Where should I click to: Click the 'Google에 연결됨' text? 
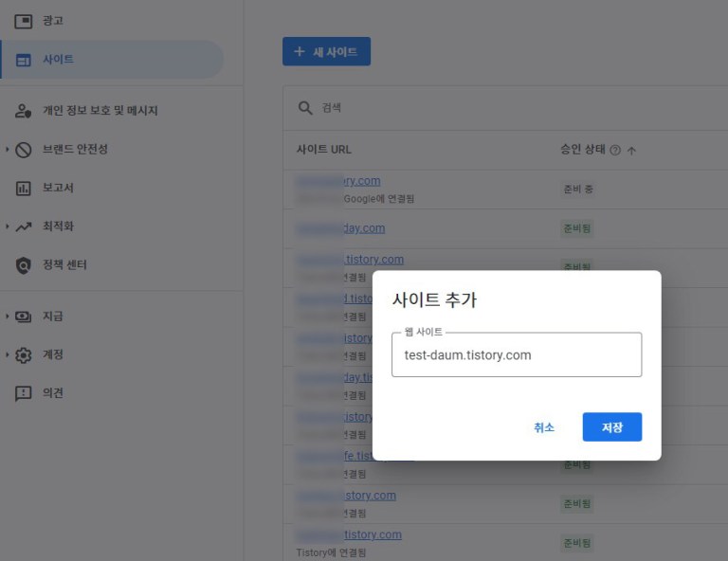pos(379,199)
